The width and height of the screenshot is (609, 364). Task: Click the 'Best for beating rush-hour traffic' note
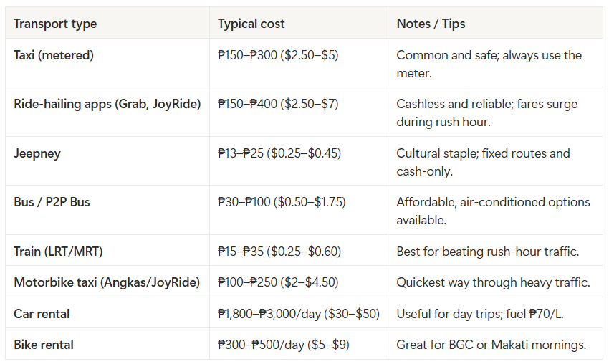pos(488,252)
